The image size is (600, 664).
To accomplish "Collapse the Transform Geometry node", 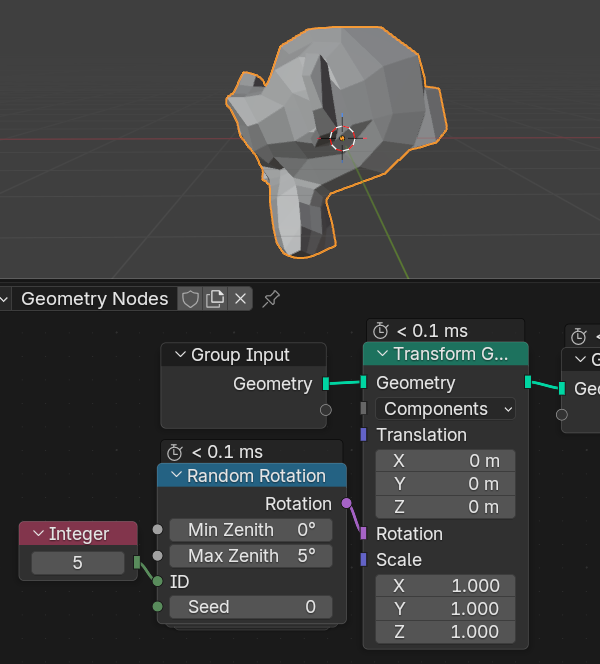I will [x=382, y=354].
